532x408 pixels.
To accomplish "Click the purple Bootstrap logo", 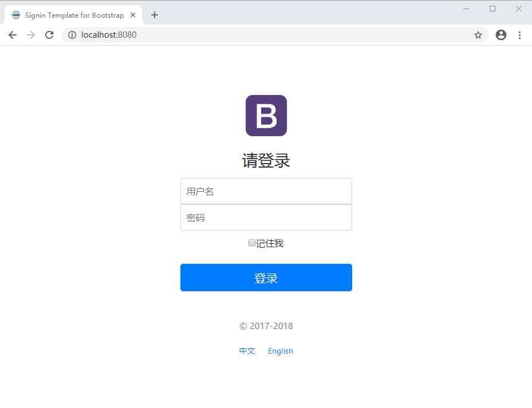I will 266,116.
